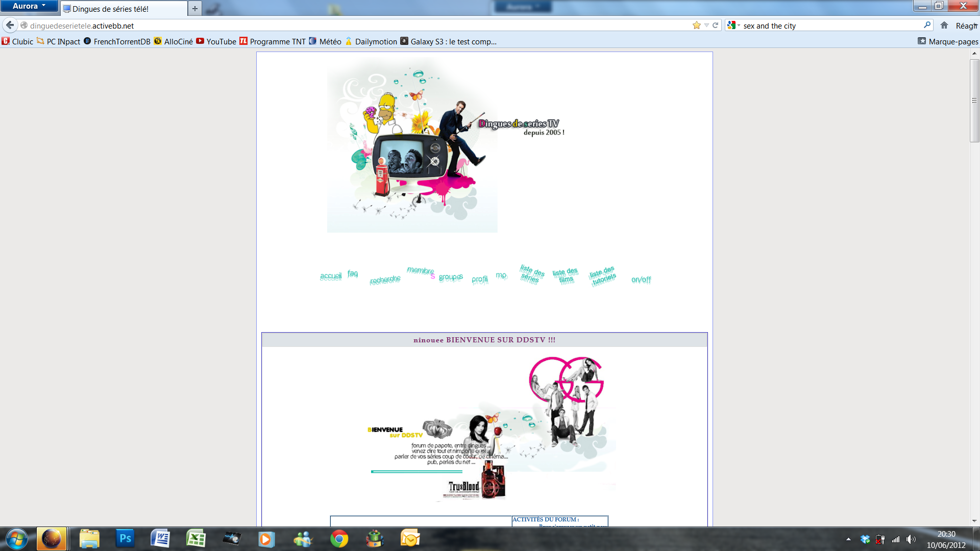Open the forum membres list
This screenshot has width=980, height=551.
point(421,272)
